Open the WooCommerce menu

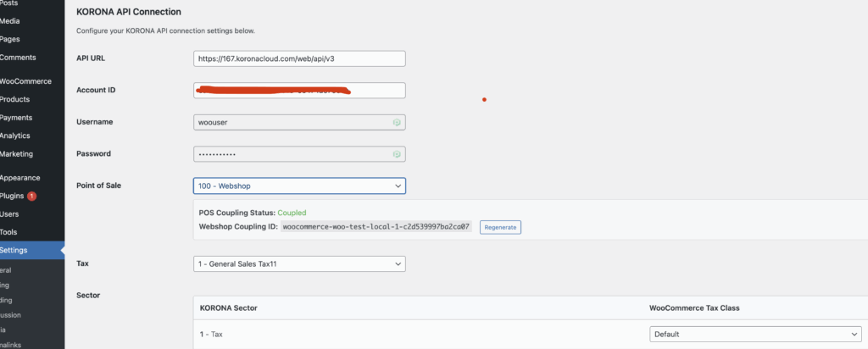[25, 81]
